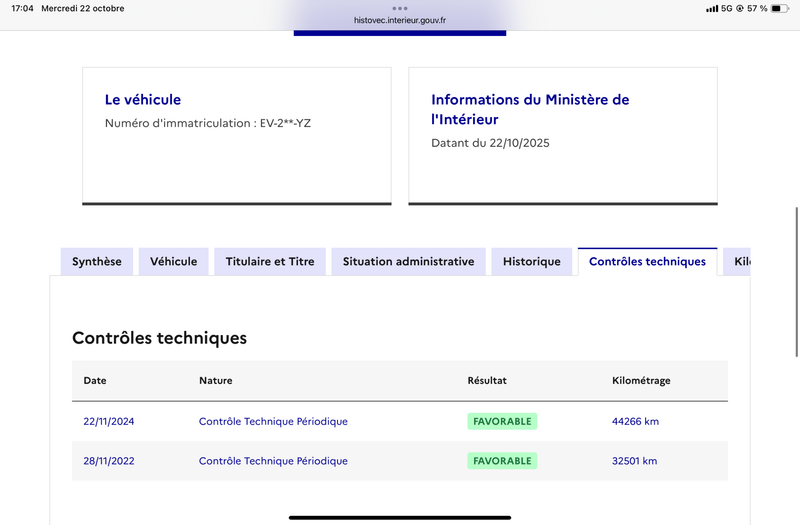Screen dimensions: 800x525
Task: Click the Le véhicule card heading
Action: [143, 100]
